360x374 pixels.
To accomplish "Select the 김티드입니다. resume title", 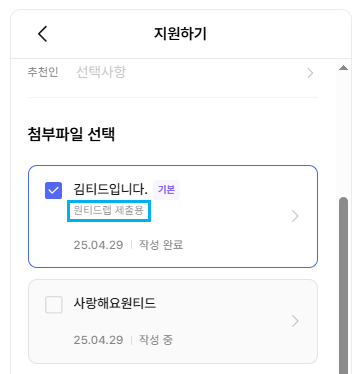I will point(110,189).
